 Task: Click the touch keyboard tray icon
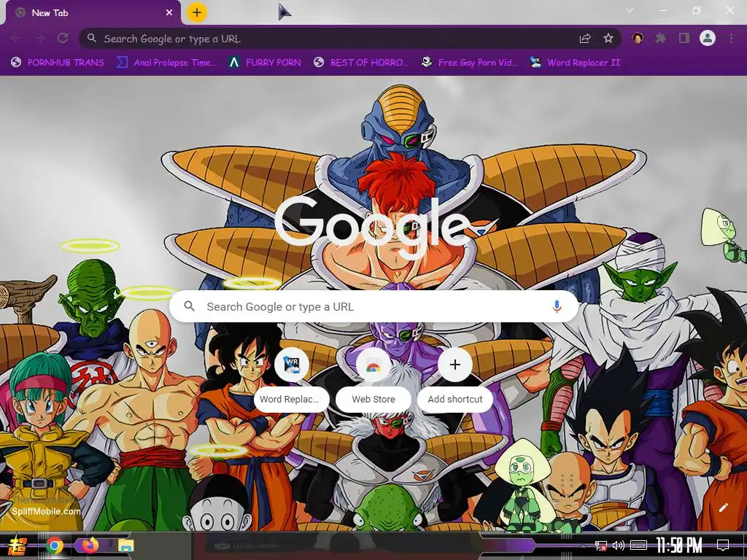pos(638,545)
